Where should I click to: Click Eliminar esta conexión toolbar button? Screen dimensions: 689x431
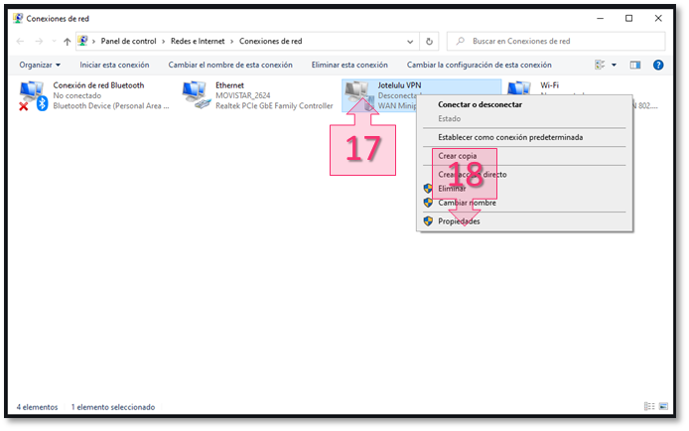pos(349,65)
